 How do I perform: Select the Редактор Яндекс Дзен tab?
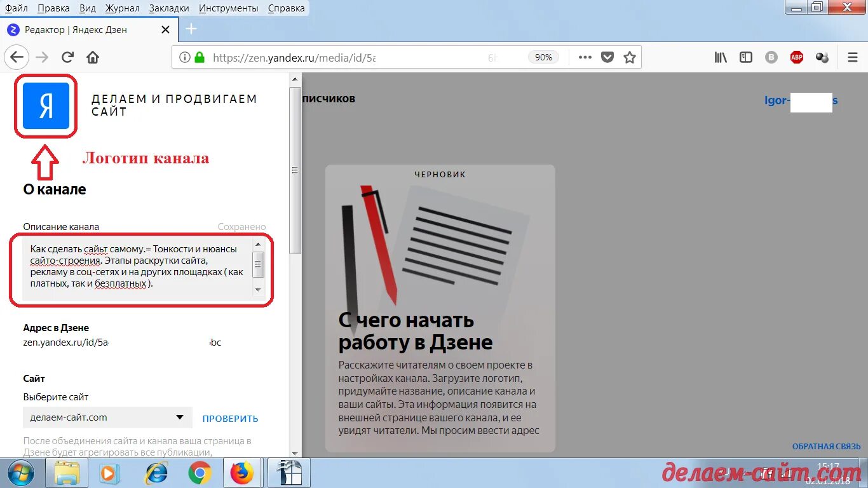point(89,29)
